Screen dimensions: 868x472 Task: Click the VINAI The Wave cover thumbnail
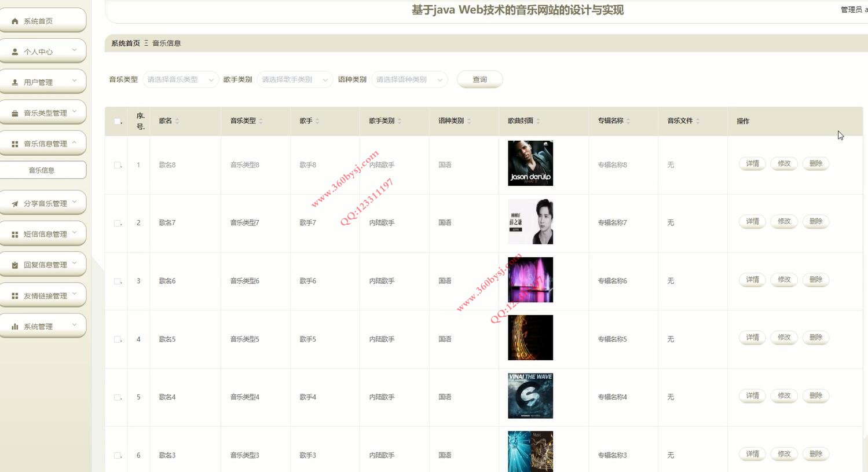[530, 396]
